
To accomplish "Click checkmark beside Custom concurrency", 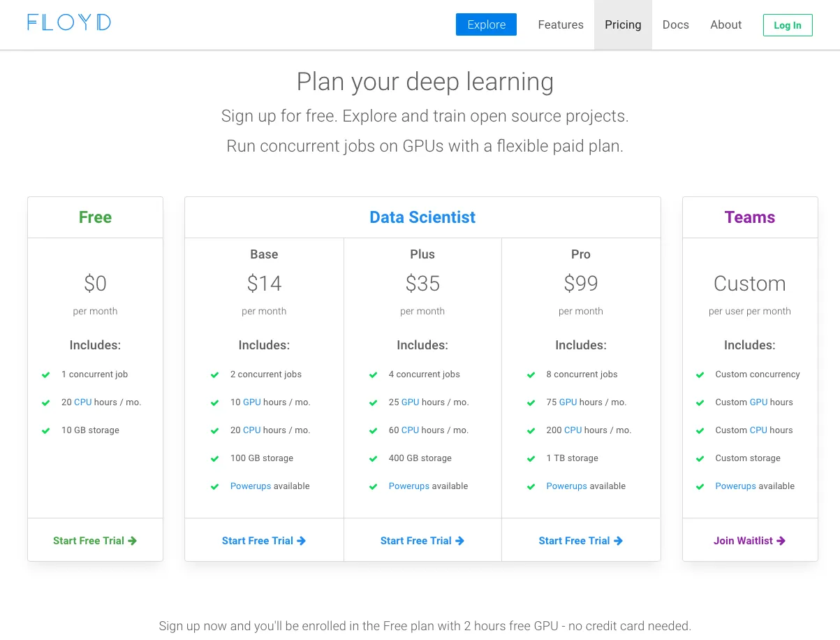I will 700,375.
